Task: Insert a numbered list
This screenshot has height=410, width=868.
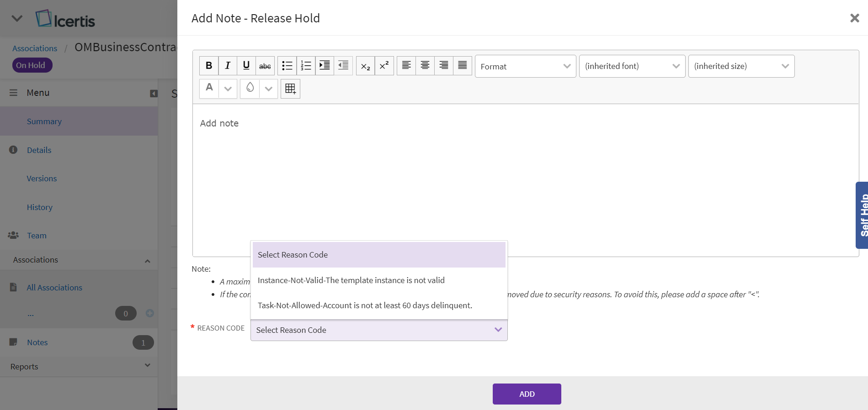Action: [306, 66]
